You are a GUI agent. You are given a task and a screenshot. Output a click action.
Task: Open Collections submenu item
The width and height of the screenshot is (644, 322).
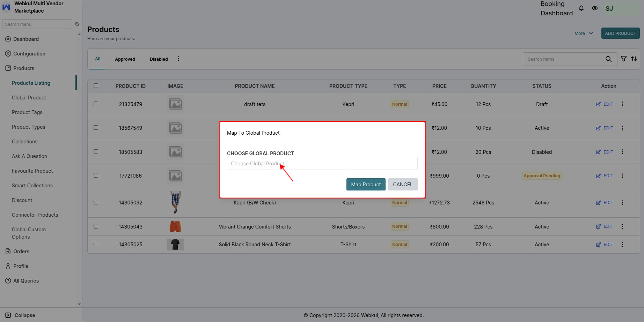point(25,142)
